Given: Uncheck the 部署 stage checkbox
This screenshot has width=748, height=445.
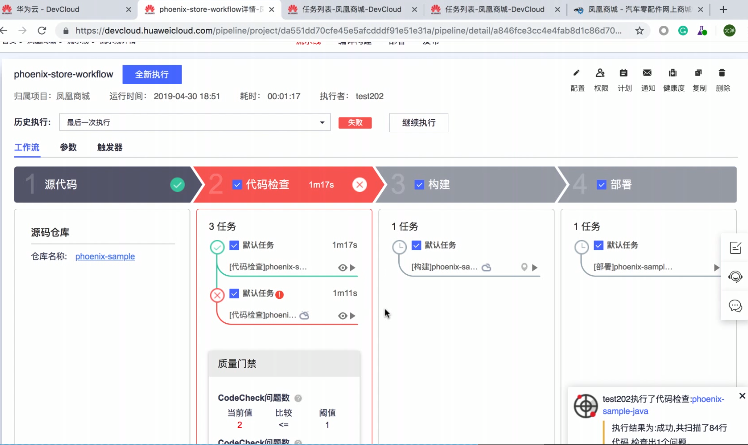Looking at the screenshot, I should pos(601,185).
